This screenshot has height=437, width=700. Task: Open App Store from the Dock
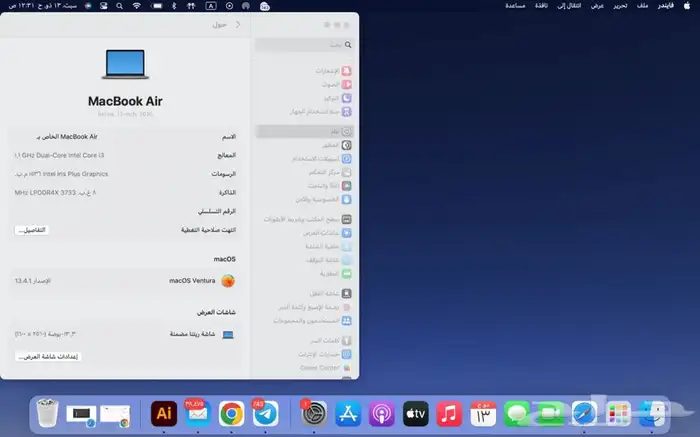pyautogui.click(x=348, y=413)
